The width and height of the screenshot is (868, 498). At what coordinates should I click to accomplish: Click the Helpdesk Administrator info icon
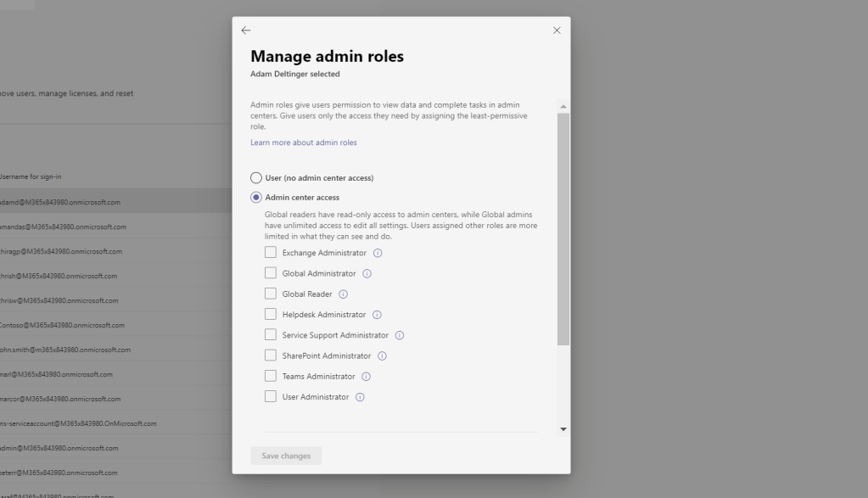pos(377,315)
